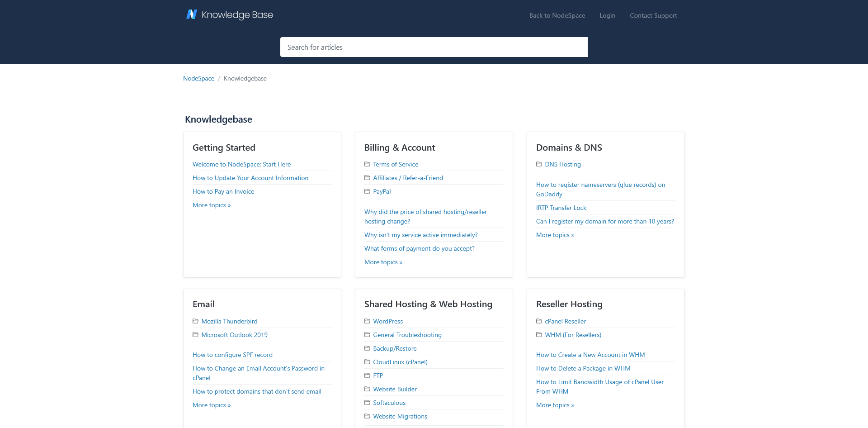Click the WHM (For Resellers) folder icon

pos(539,335)
